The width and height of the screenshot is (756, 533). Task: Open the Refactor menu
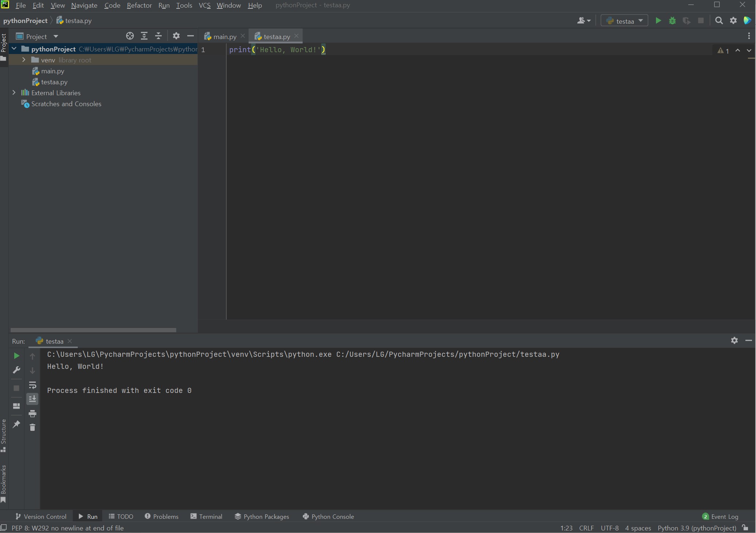(x=139, y=5)
